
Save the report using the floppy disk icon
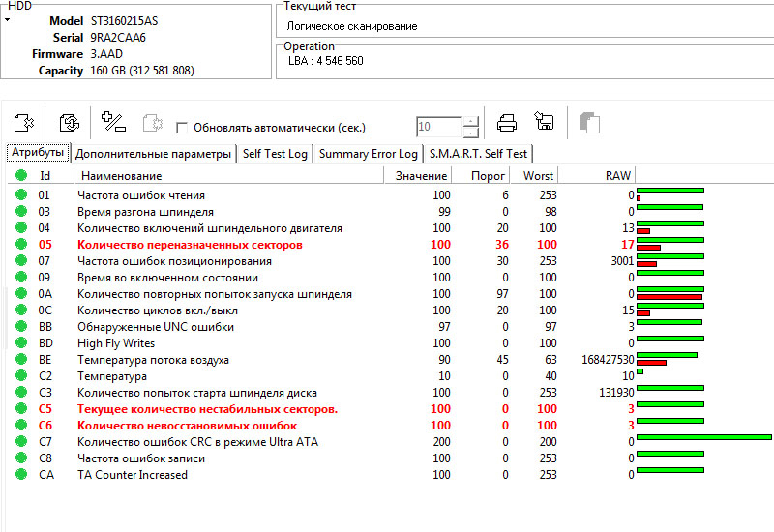tap(544, 121)
